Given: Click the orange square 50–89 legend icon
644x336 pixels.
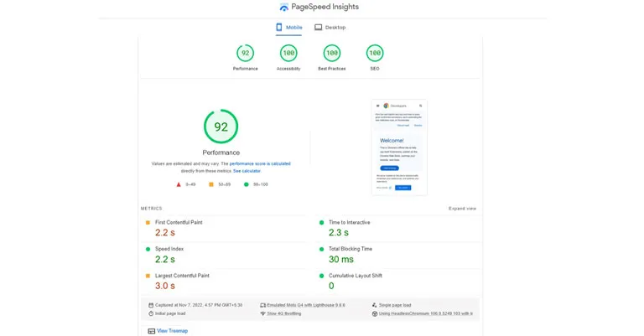Looking at the screenshot, I should (211, 184).
